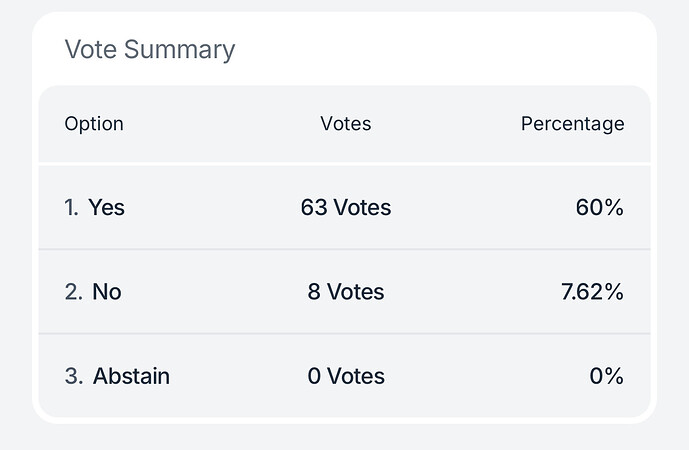This screenshot has width=689, height=450.
Task: Click the 63 Votes count
Action: click(345, 208)
